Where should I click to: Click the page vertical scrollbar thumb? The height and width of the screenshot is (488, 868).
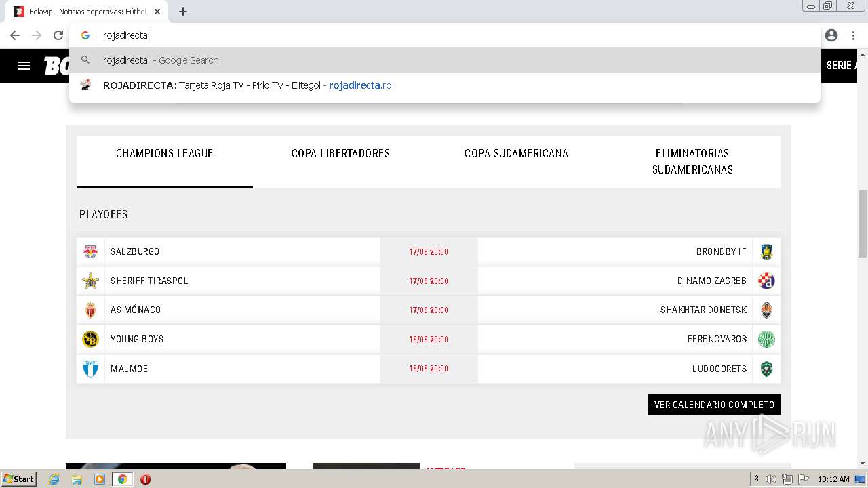863,223
